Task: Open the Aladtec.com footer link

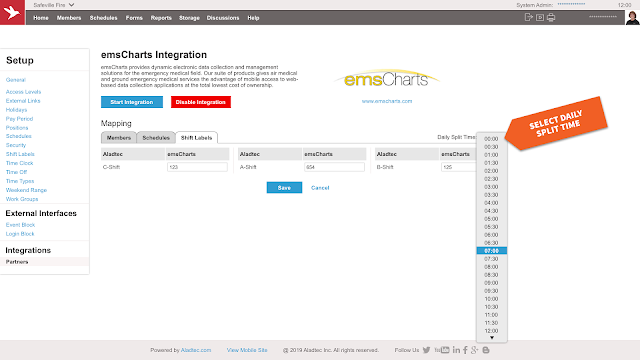Action: pos(196,350)
